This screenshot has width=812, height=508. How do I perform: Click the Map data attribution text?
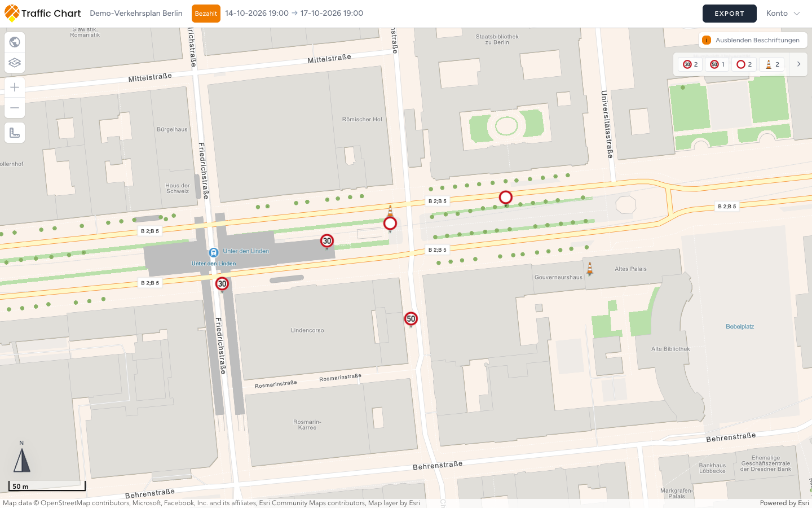click(211, 503)
